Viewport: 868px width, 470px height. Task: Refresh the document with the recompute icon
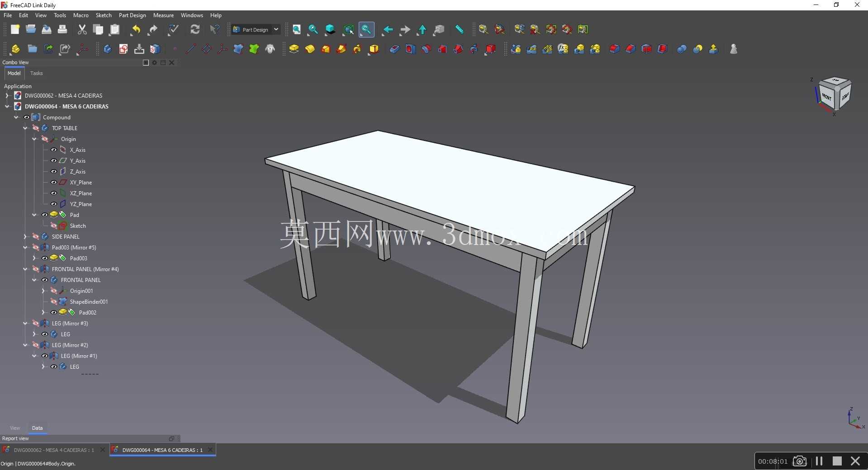[195, 30]
